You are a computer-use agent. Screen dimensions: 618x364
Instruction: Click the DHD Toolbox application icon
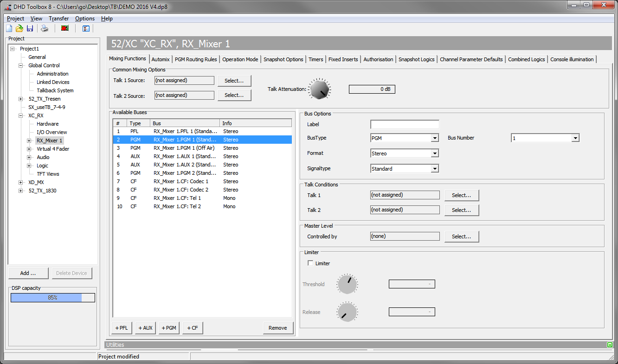(7, 6)
